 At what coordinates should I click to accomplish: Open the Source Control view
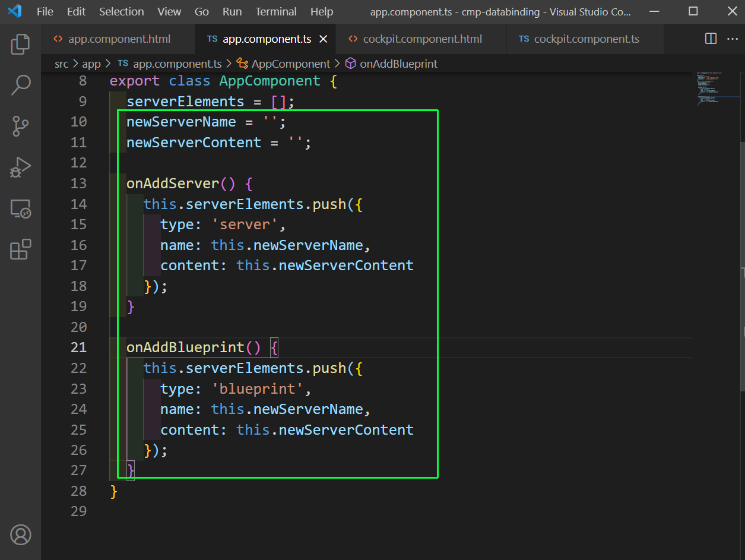point(20,126)
